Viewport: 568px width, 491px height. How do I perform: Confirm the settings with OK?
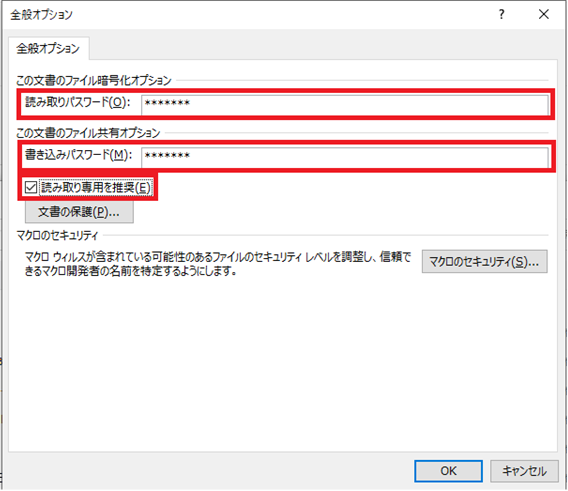pyautogui.click(x=448, y=471)
